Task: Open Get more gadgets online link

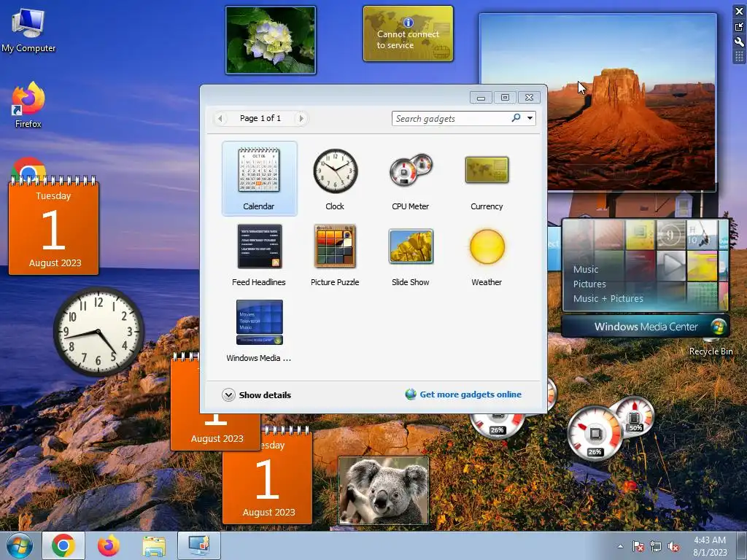Action: click(463, 394)
